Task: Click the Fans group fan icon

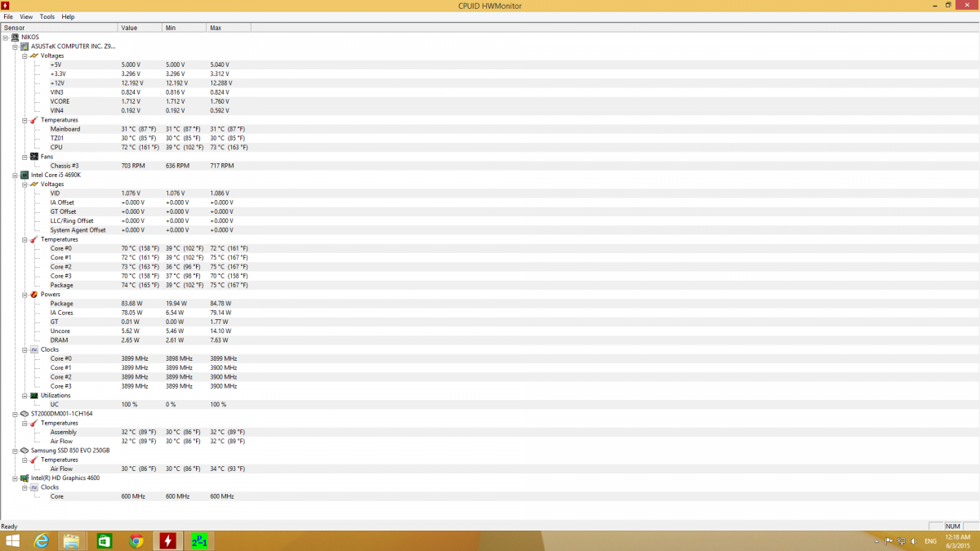Action: pyautogui.click(x=34, y=157)
